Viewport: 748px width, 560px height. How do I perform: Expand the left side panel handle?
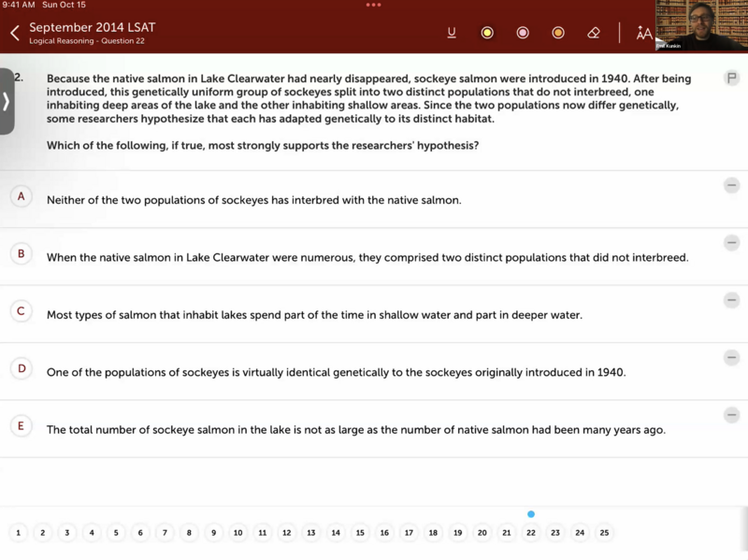click(x=7, y=101)
